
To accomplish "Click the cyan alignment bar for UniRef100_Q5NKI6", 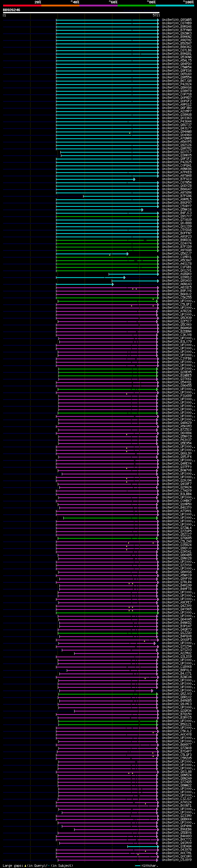I will coord(100,210).
